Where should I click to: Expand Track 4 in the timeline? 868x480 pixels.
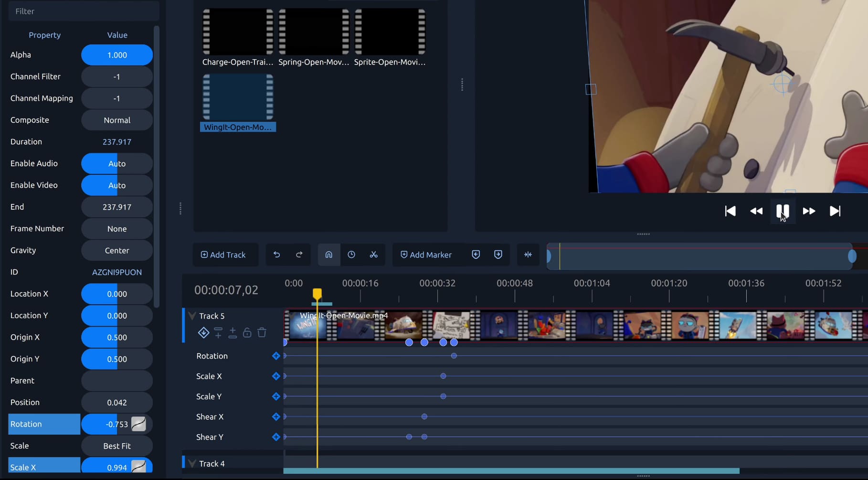point(192,463)
